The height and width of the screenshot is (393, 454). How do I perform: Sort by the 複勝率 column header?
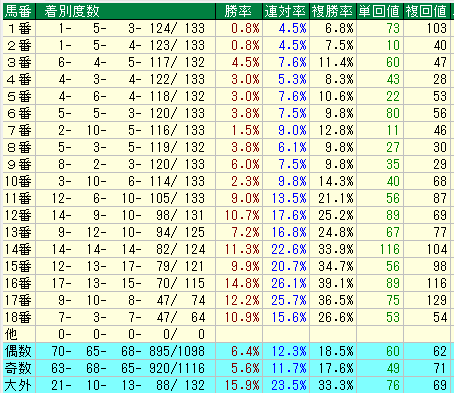333,11
